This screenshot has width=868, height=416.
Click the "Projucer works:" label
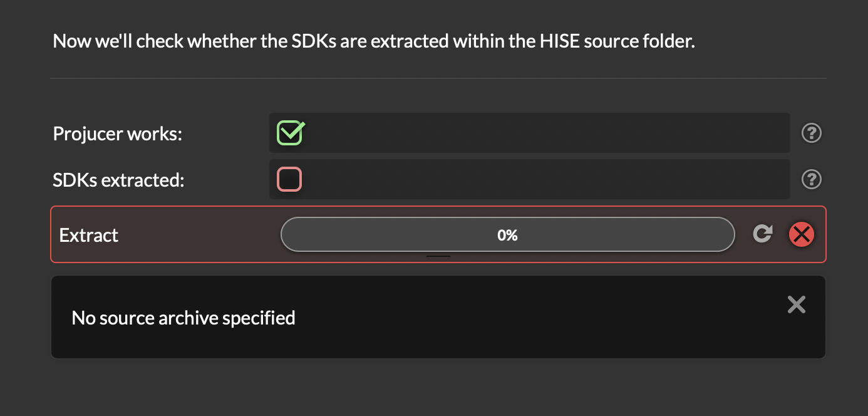pos(117,133)
